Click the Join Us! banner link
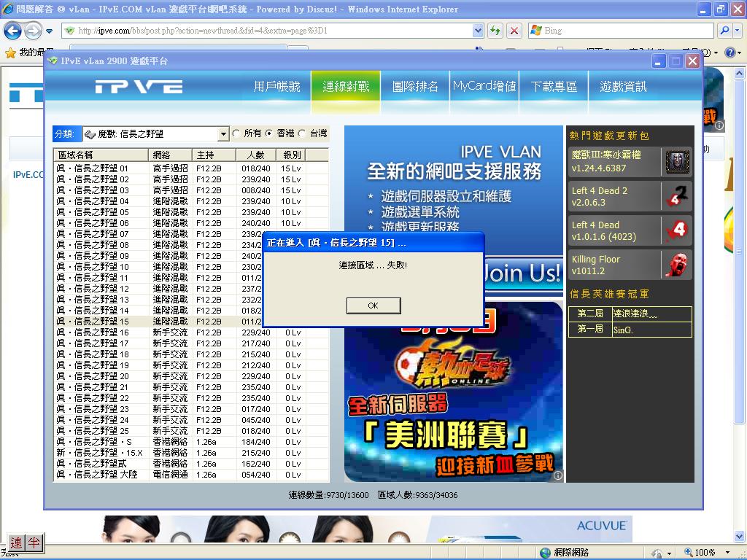Image resolution: width=747 pixels, height=560 pixels. tap(522, 273)
